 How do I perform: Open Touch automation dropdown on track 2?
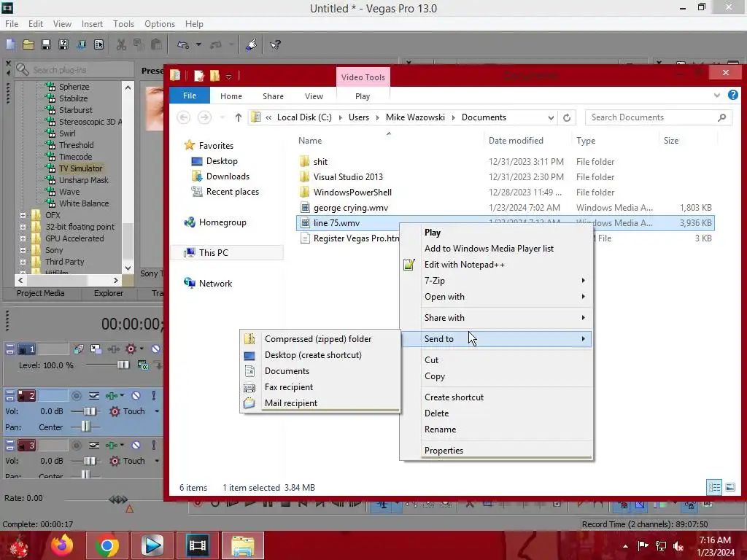pos(157,411)
